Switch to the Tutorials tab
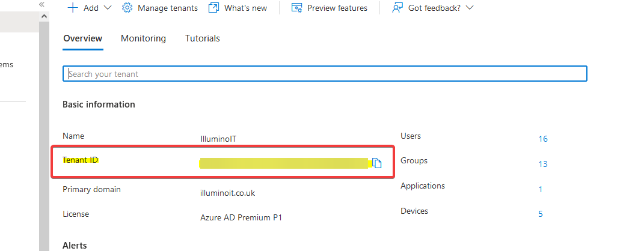The height and width of the screenshot is (251, 644). [203, 38]
